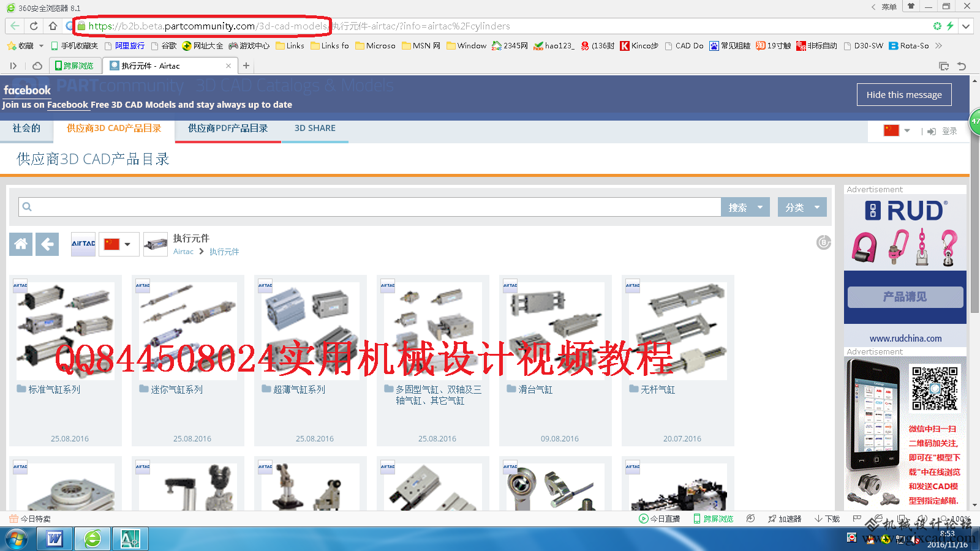Click 下载 in status bar
This screenshot has height=551, width=980.
[x=827, y=519]
